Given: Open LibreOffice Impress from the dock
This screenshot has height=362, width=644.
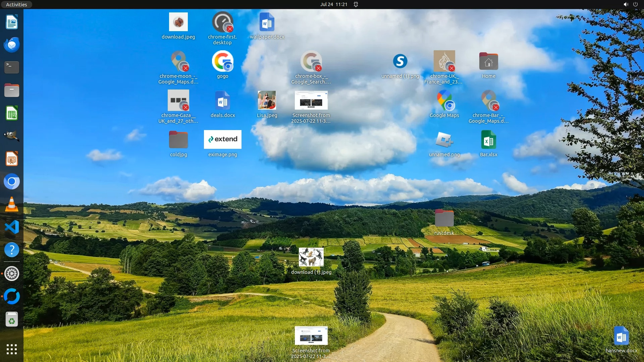Looking at the screenshot, I should pos(12,159).
